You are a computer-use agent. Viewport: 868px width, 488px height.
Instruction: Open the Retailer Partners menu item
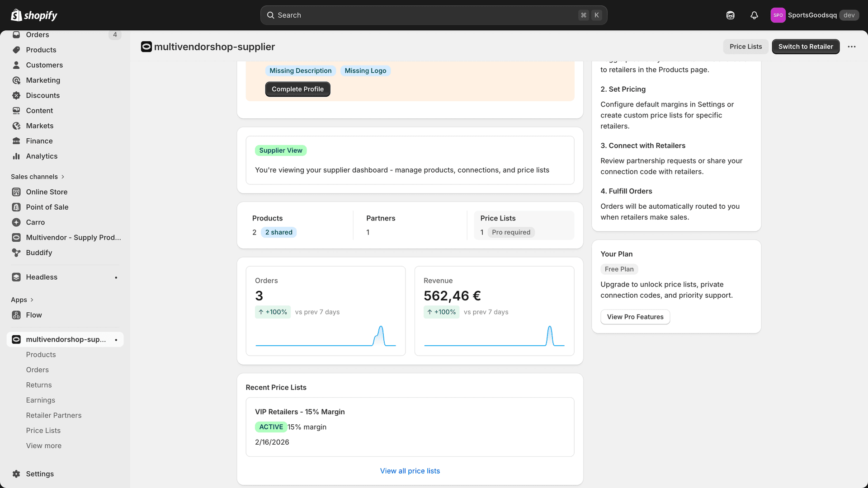(54, 415)
